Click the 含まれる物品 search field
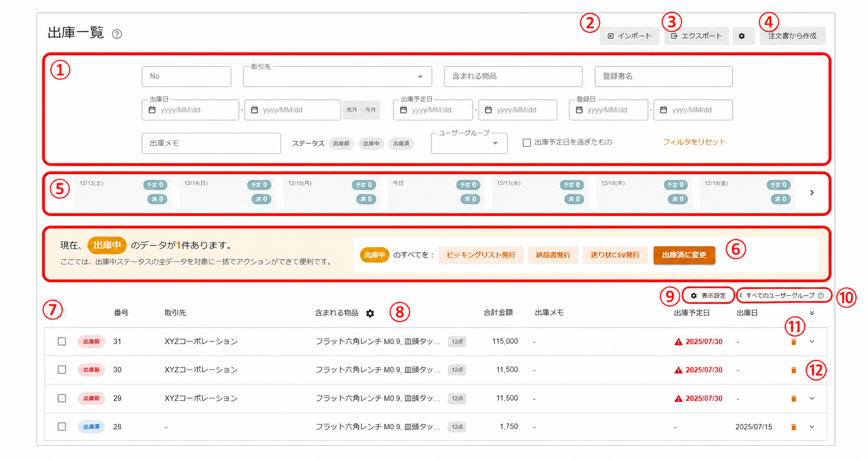This screenshot has width=868, height=459. click(513, 76)
